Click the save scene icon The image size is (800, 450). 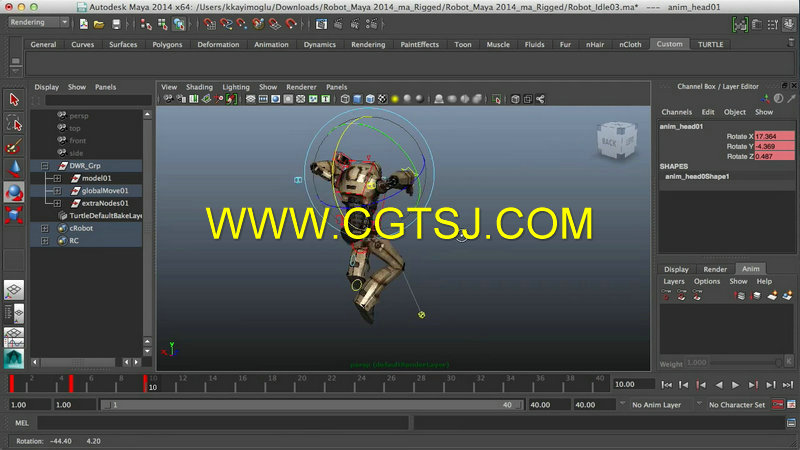click(x=116, y=24)
